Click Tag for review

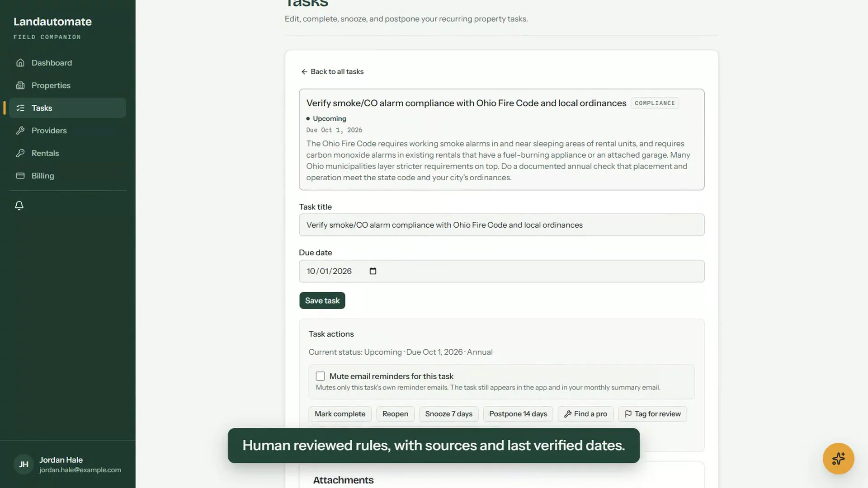(652, 414)
